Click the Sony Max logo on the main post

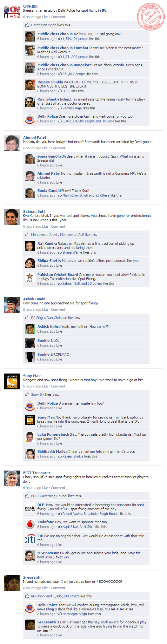tap(12, 382)
